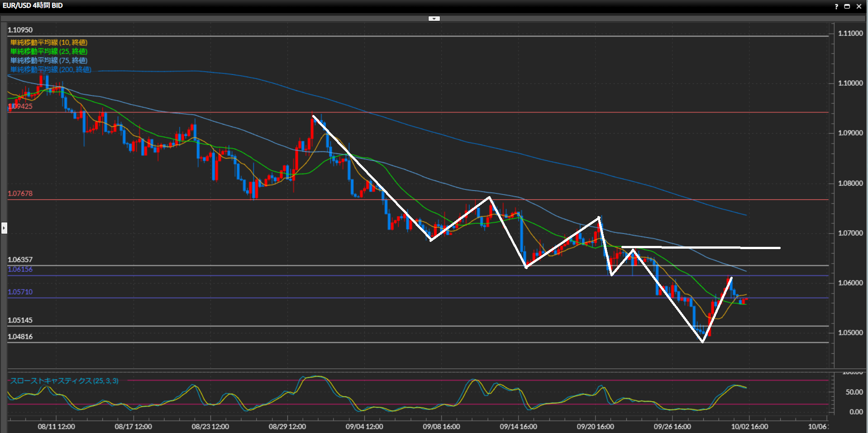Screen dimensions: 868x433
Task: Select the green 単純移動平均線 (25, 終値) label
Action: pos(49,51)
